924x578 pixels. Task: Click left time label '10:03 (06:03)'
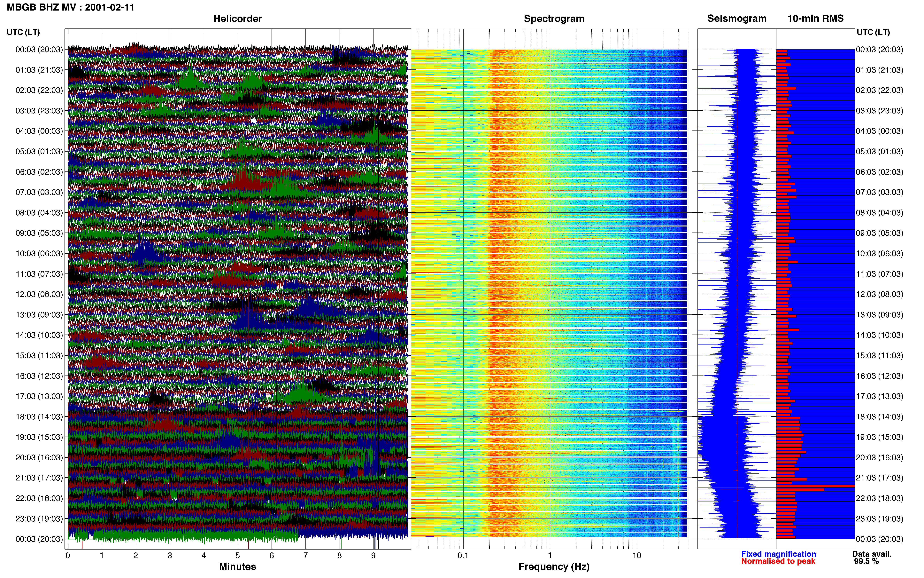pos(39,253)
